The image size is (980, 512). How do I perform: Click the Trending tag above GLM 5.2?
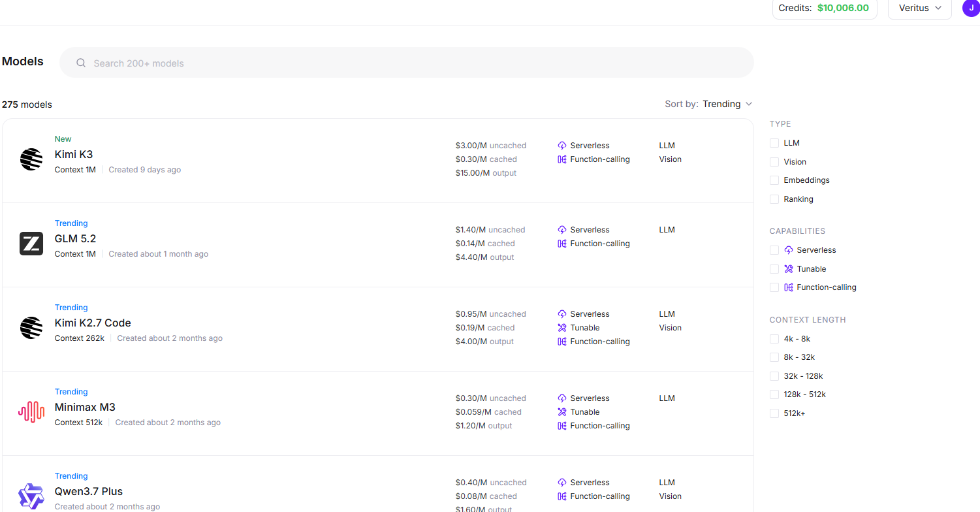[71, 223]
